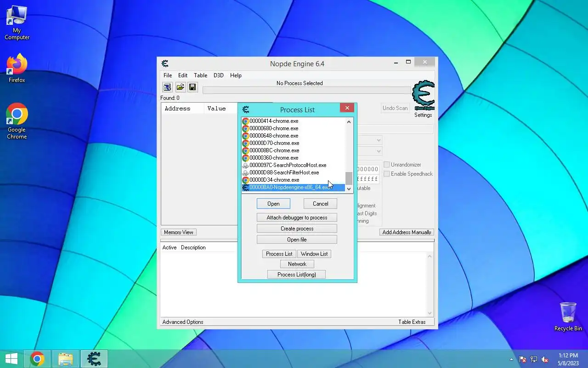The image size is (588, 368).
Task: Click Add Address Manually button
Action: click(x=407, y=232)
